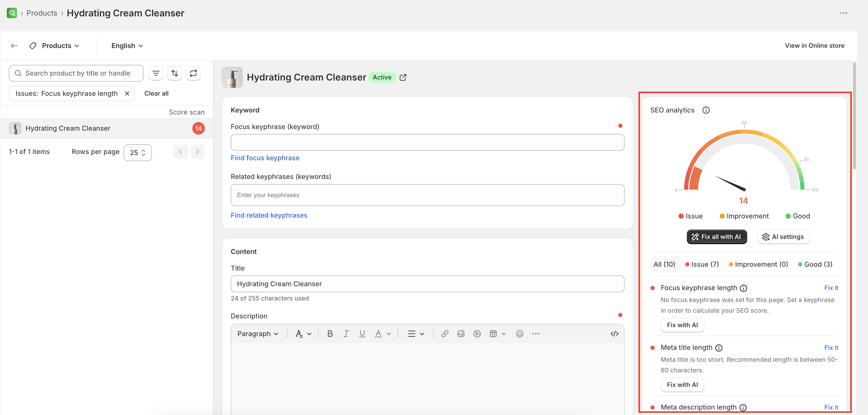The image size is (868, 415).
Task: Go to previous page of product list
Action: click(x=181, y=152)
